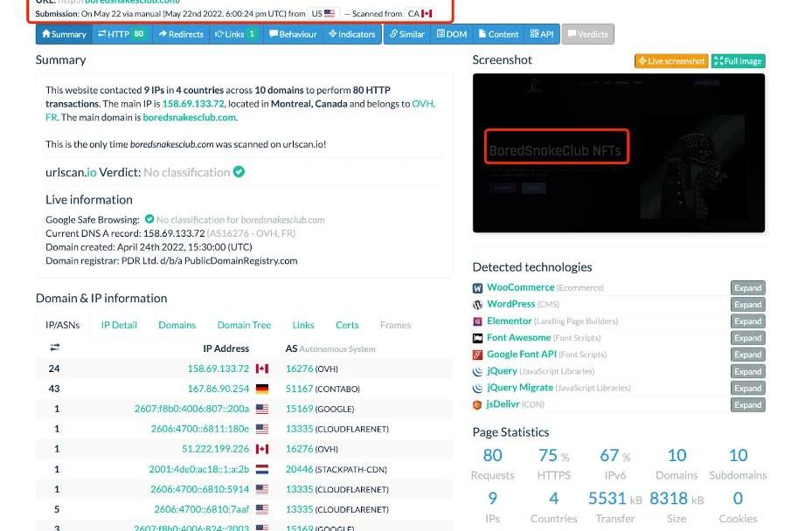Click the website screenshot thumbnail
The height and width of the screenshot is (531, 812).
[618, 153]
